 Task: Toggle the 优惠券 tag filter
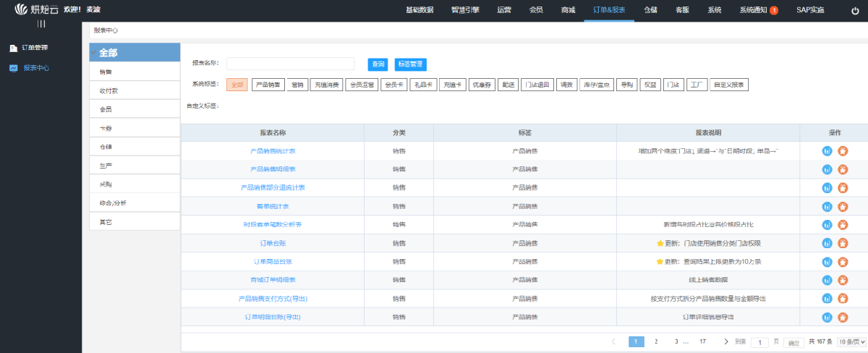481,85
